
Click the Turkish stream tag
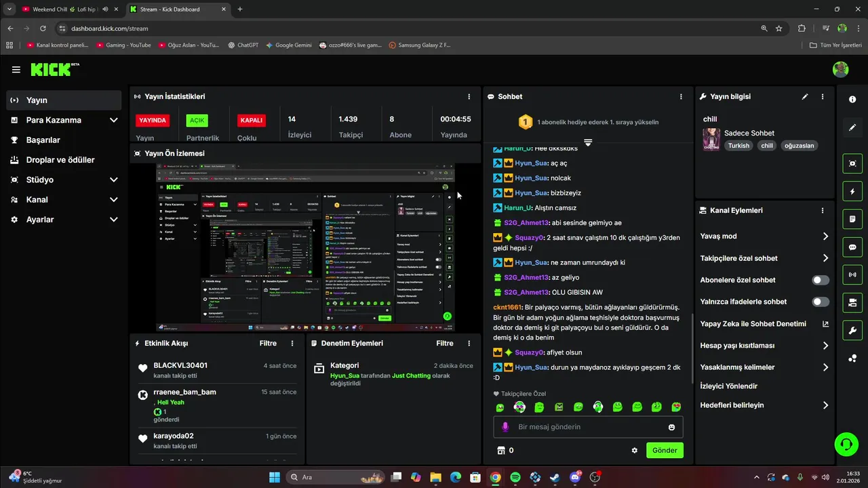[739, 146]
